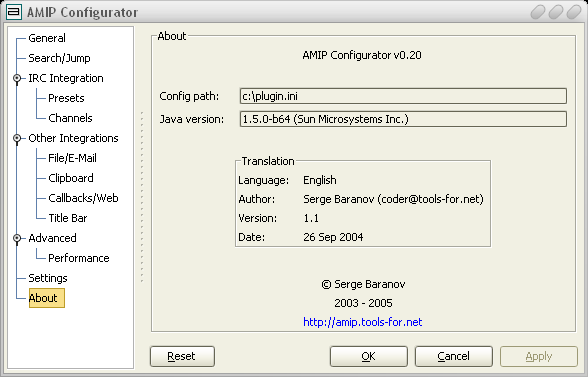588x377 pixels.
Task: Open the Performance page
Action: click(x=79, y=258)
